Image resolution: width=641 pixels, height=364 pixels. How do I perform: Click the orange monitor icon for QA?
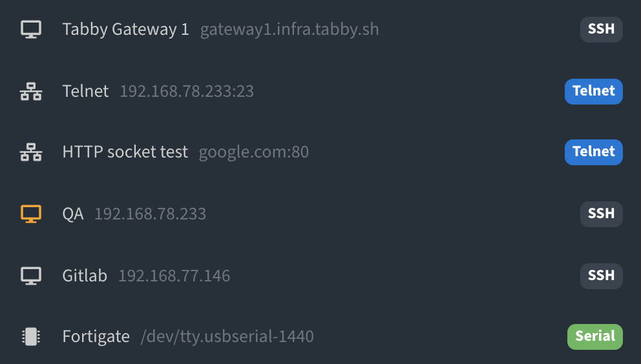31,214
